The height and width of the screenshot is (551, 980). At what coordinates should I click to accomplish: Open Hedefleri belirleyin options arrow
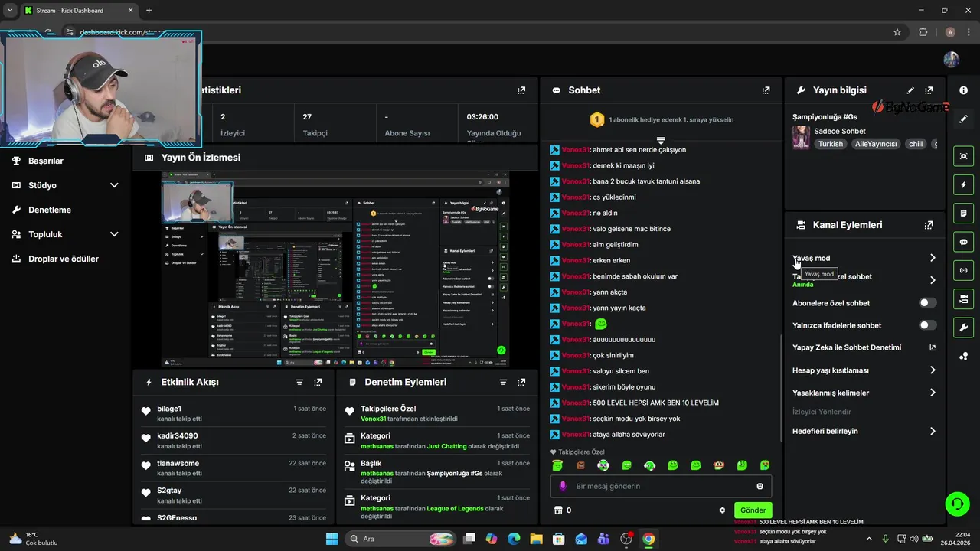(x=933, y=431)
